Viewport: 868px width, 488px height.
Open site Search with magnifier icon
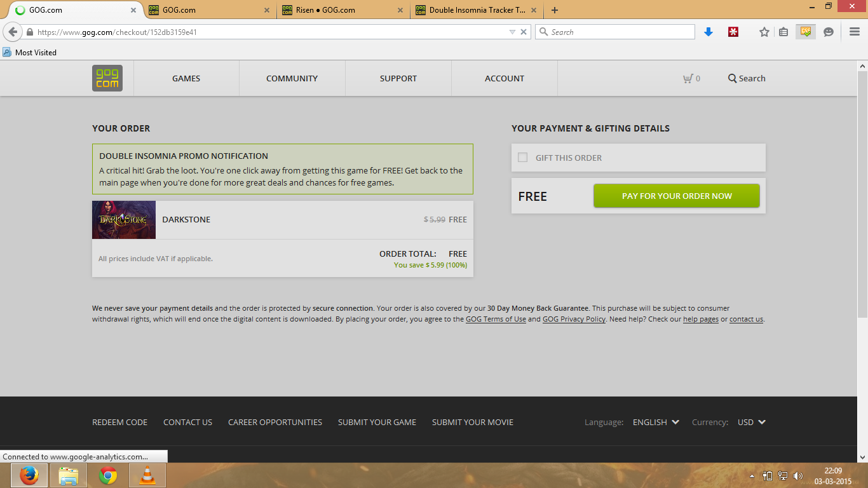(x=747, y=78)
